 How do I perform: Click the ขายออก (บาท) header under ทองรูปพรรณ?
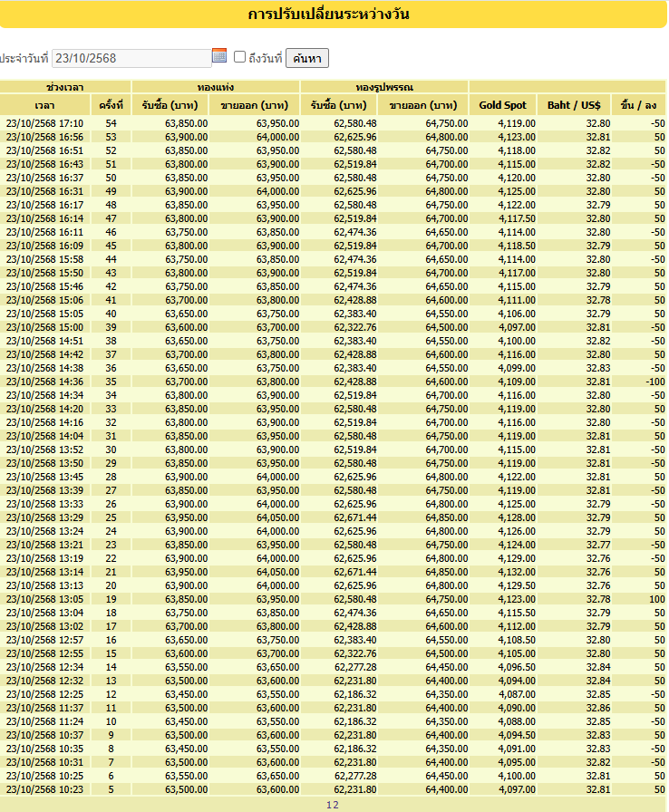pos(423,105)
